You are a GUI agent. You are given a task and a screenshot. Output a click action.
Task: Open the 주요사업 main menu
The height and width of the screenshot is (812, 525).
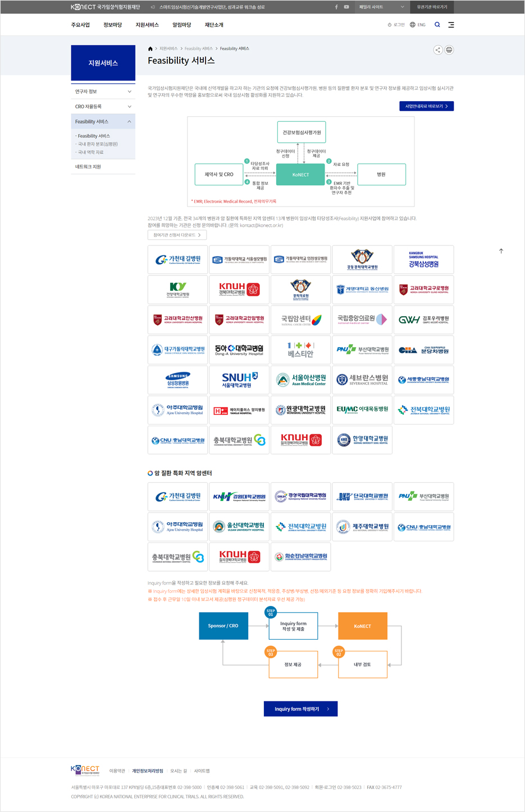coord(80,25)
